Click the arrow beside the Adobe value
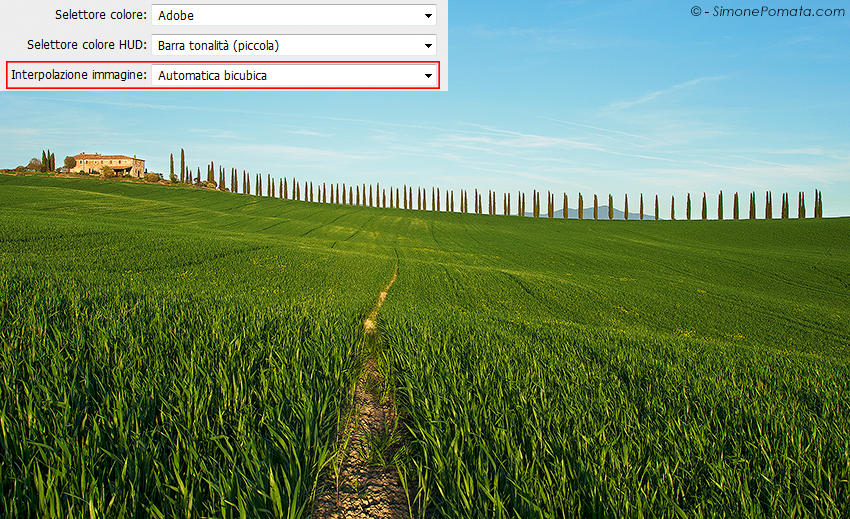The image size is (850, 519). (x=428, y=16)
